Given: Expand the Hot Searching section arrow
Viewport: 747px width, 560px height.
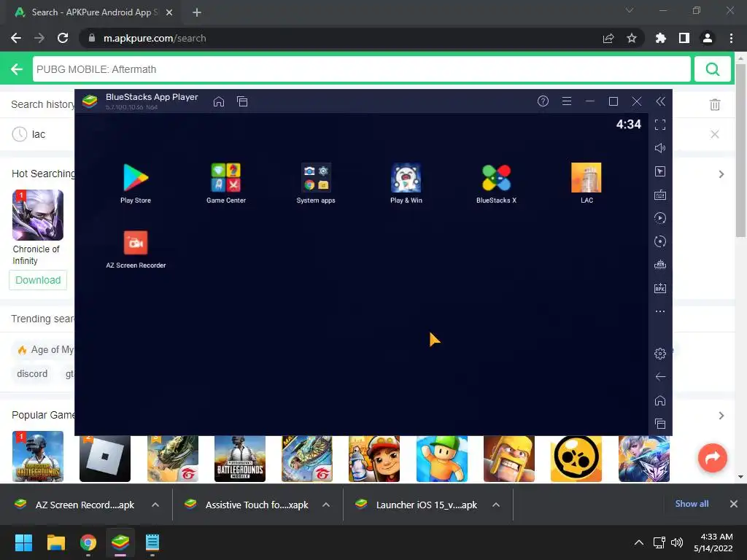Looking at the screenshot, I should click(x=721, y=174).
